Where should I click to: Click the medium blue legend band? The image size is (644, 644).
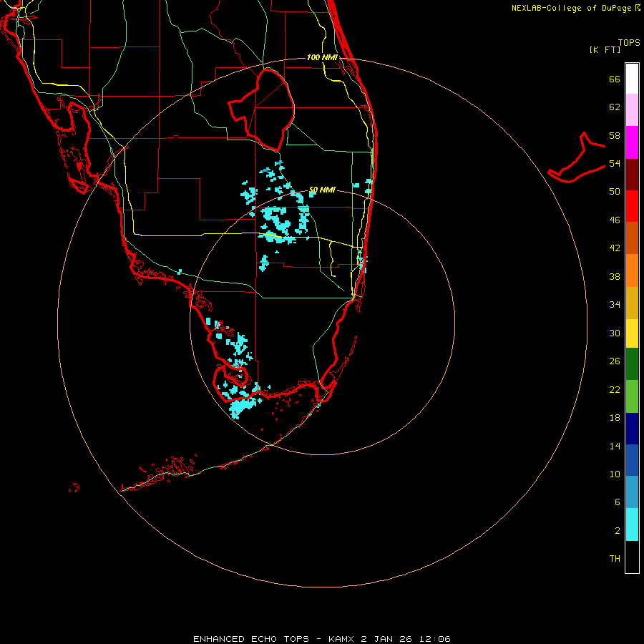pyautogui.click(x=632, y=460)
